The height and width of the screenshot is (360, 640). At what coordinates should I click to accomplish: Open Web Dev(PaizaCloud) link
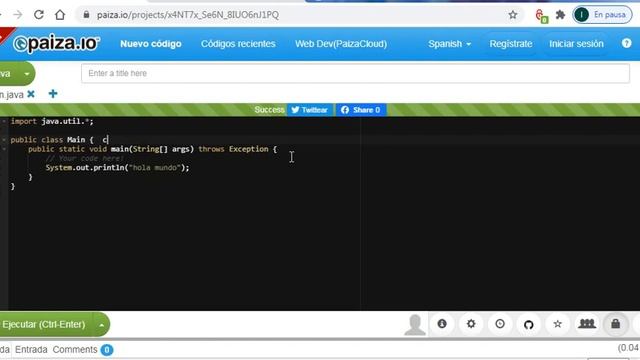pos(341,44)
